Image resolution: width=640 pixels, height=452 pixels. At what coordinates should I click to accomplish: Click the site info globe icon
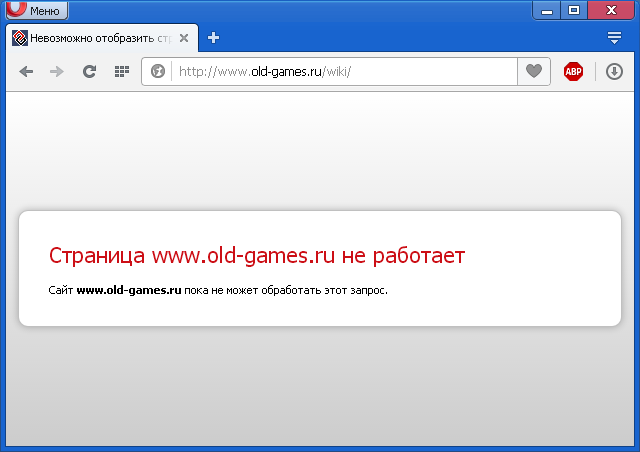point(158,71)
